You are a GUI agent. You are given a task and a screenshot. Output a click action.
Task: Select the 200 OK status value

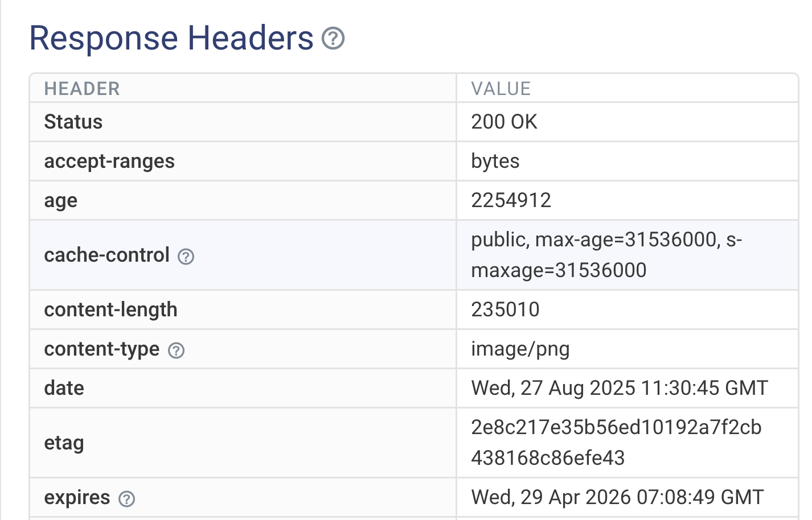[x=504, y=122]
